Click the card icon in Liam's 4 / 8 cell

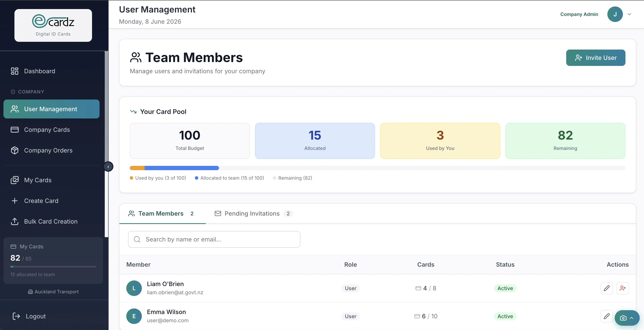pyautogui.click(x=418, y=288)
